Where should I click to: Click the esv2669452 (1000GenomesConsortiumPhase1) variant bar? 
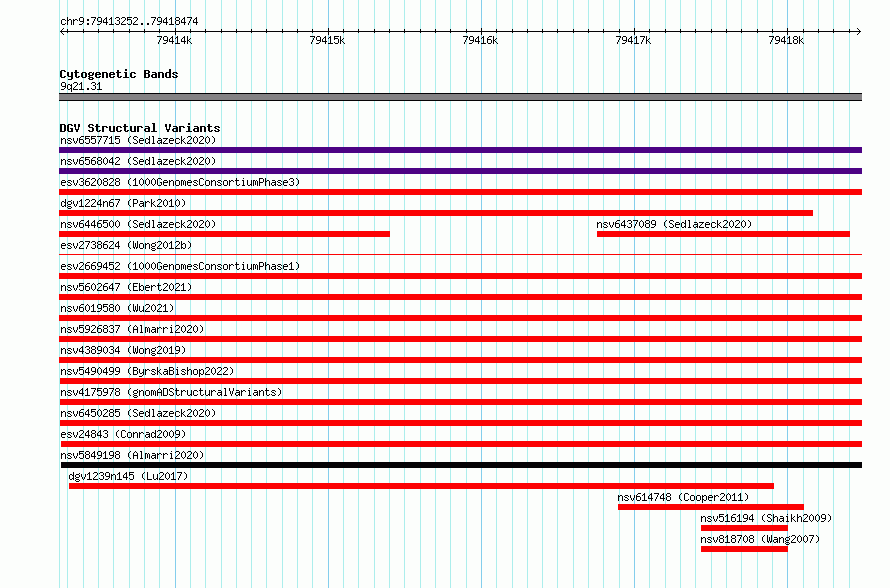tap(460, 276)
